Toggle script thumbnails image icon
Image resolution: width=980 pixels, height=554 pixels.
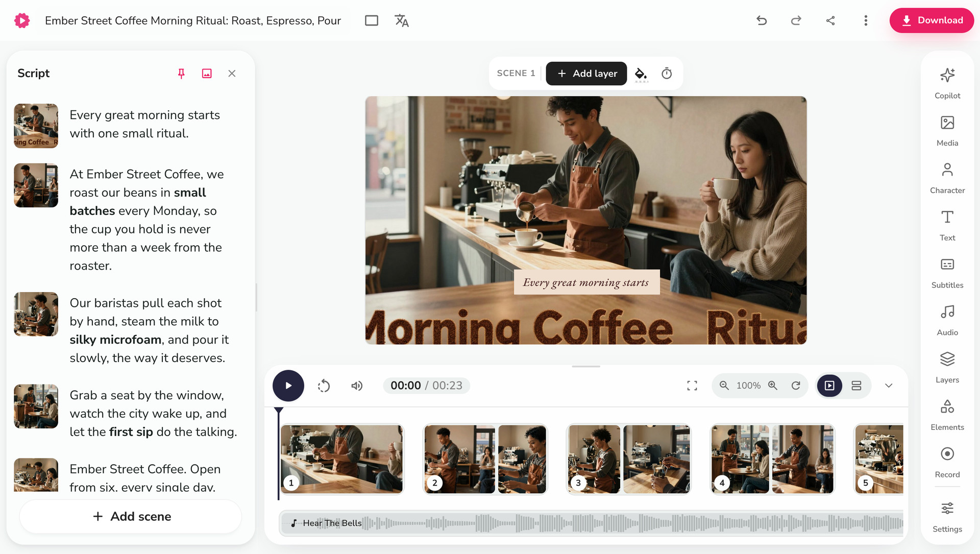(x=207, y=74)
